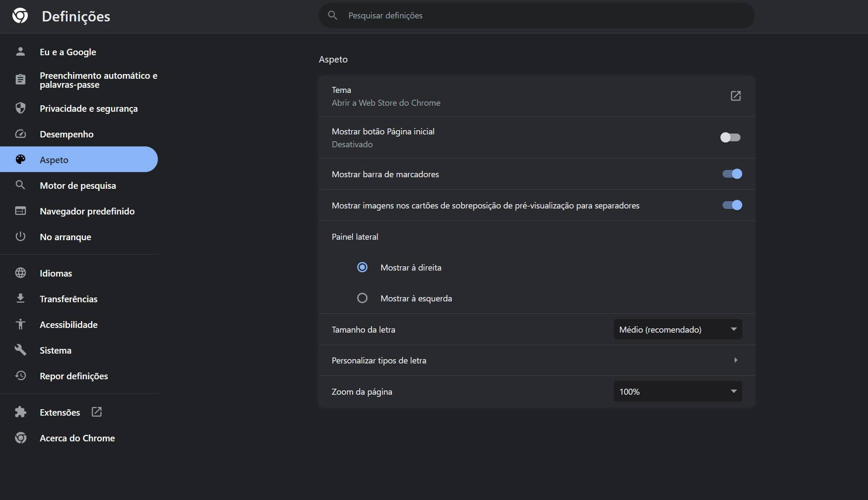Click the Repor definições icon

20,376
